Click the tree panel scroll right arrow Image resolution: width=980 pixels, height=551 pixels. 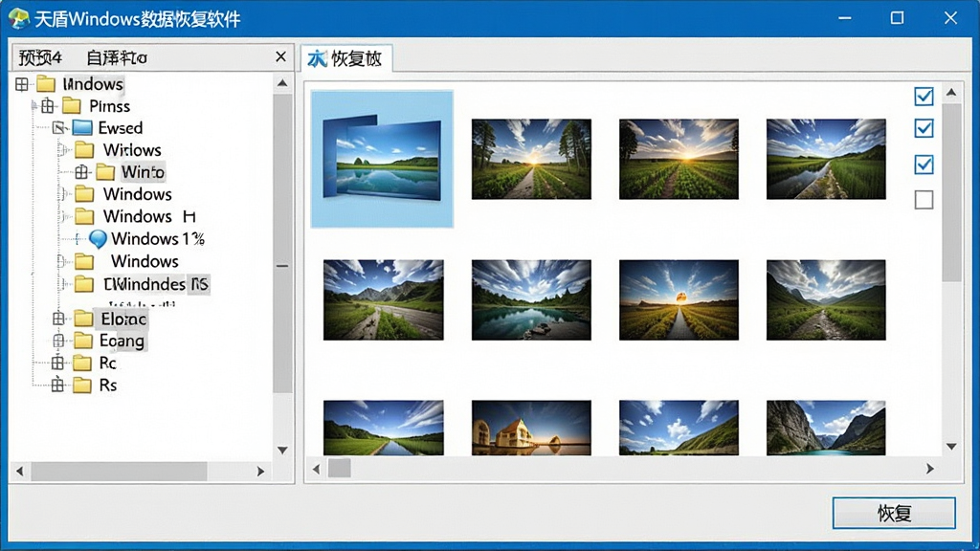(260, 472)
